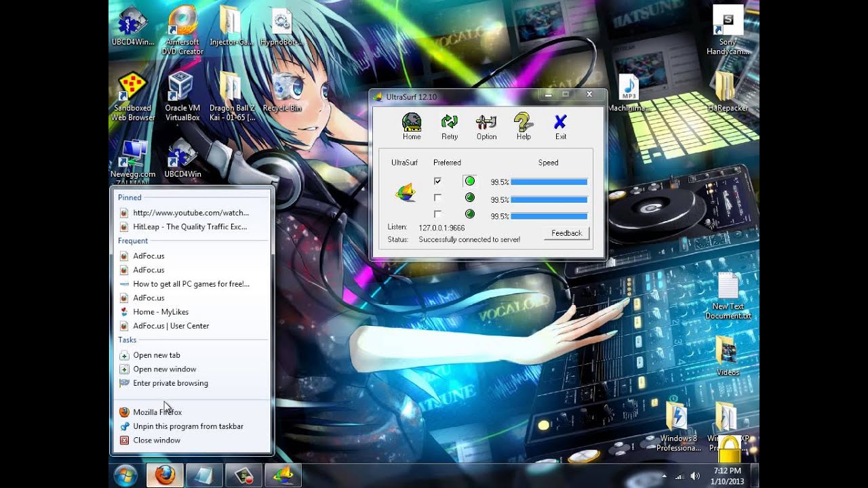Click the UltraSurf ship logo icon

pyautogui.click(x=406, y=193)
